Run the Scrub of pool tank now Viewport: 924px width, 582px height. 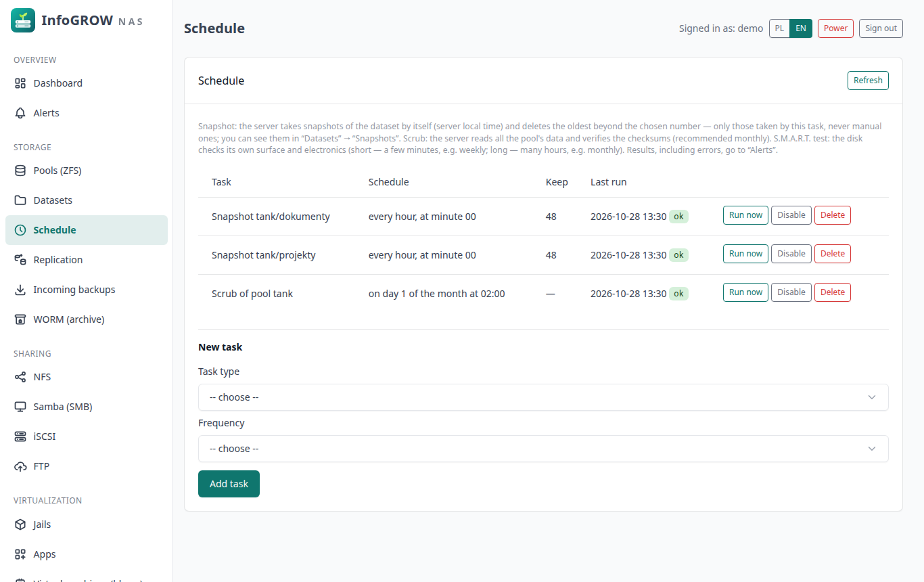click(x=745, y=292)
